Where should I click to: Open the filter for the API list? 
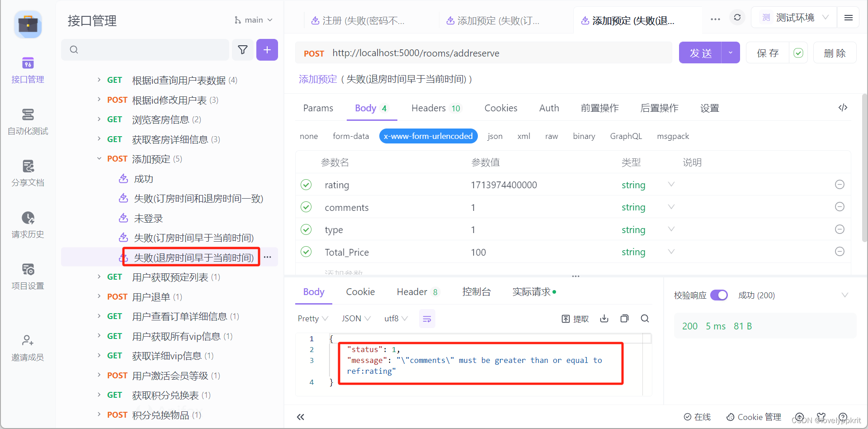click(243, 50)
